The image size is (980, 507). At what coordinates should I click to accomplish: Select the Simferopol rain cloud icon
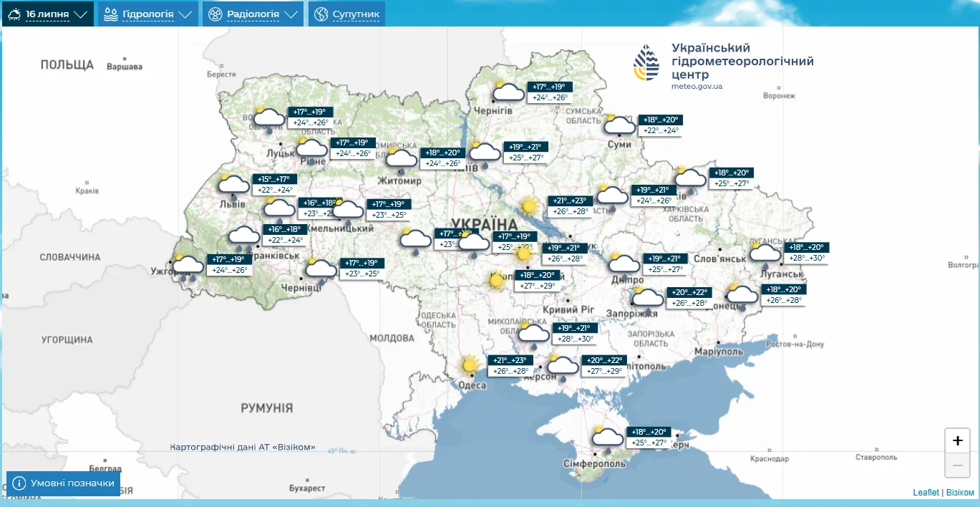tap(607, 438)
